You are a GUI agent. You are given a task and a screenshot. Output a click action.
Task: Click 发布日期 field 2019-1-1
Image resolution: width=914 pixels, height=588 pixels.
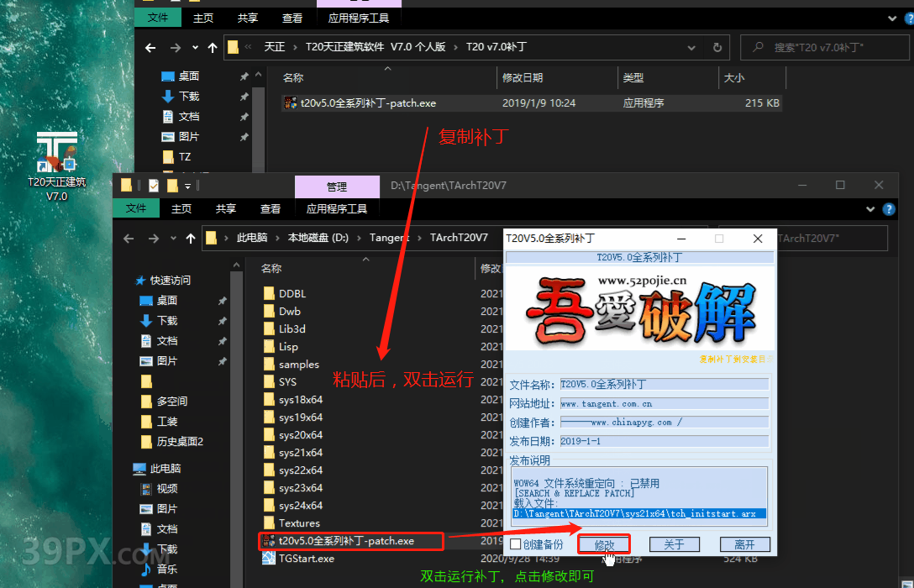click(664, 441)
